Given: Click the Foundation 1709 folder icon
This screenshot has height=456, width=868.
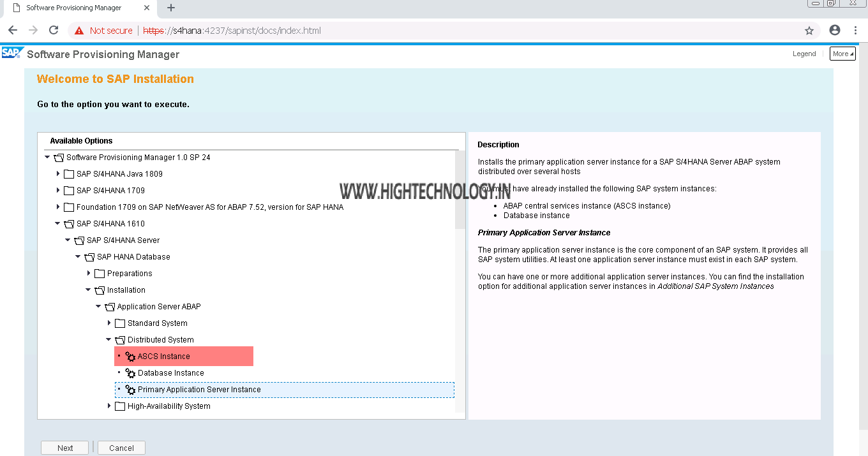Looking at the screenshot, I should point(69,207).
